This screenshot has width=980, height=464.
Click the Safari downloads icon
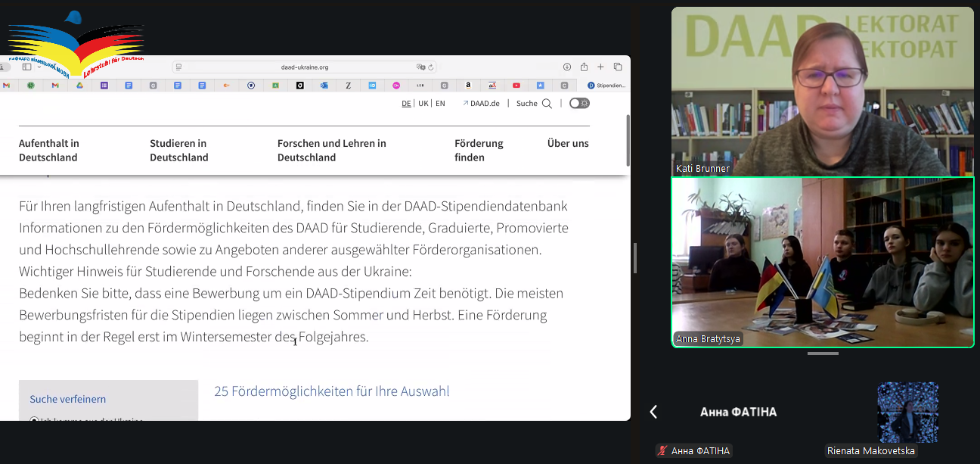pos(567,67)
